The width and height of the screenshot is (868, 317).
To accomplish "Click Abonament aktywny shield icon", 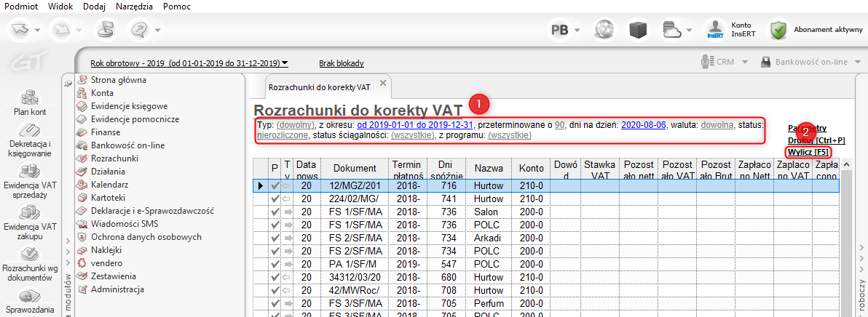I will click(x=779, y=30).
